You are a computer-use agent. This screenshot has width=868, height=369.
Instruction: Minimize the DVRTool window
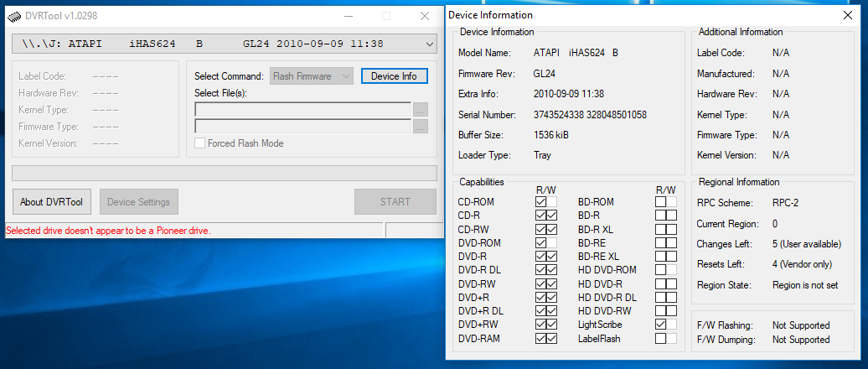tap(349, 16)
